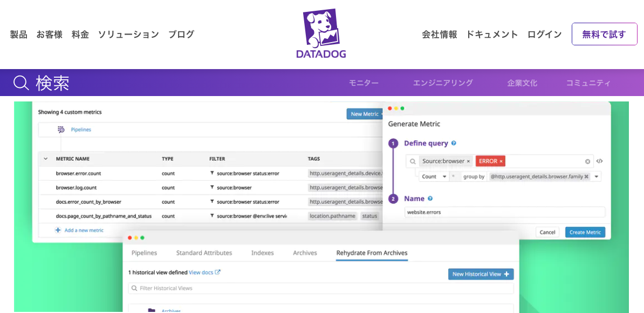The height and width of the screenshot is (313, 644).
Task: Remove the Source:browser query tag
Action: 468,161
